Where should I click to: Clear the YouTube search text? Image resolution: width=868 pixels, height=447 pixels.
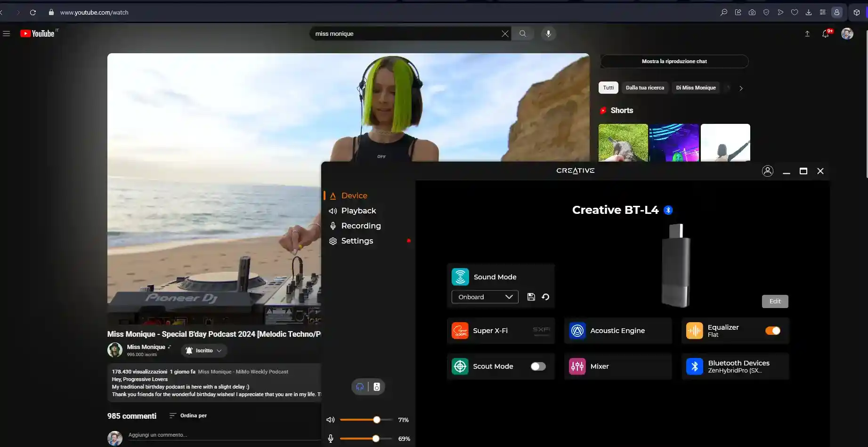505,33
